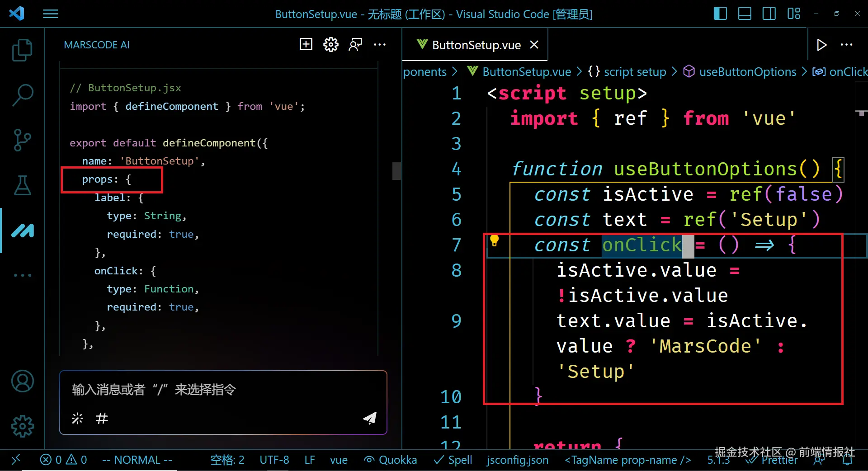Open additional views ellipsis in activity bar

point(22,275)
